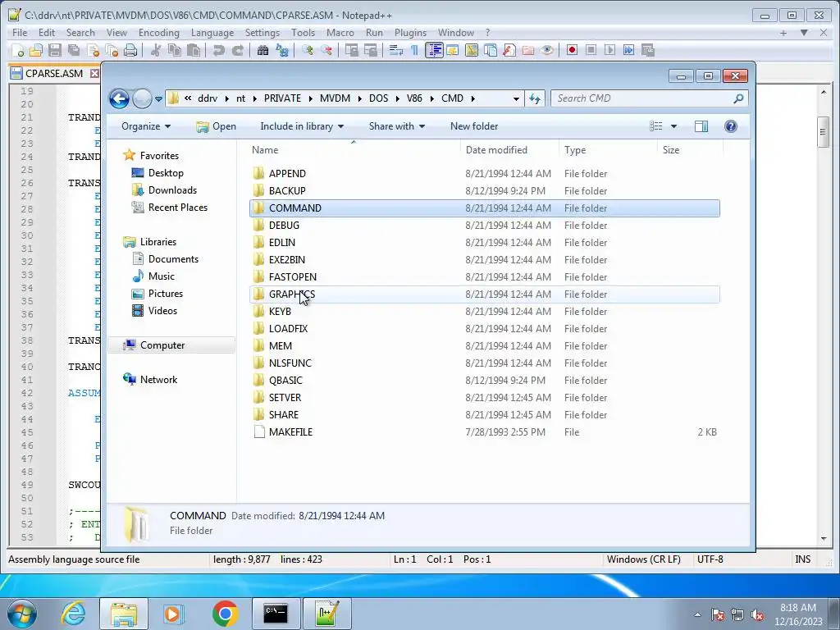Select GRAPHICS folder in file list

pos(484,294)
